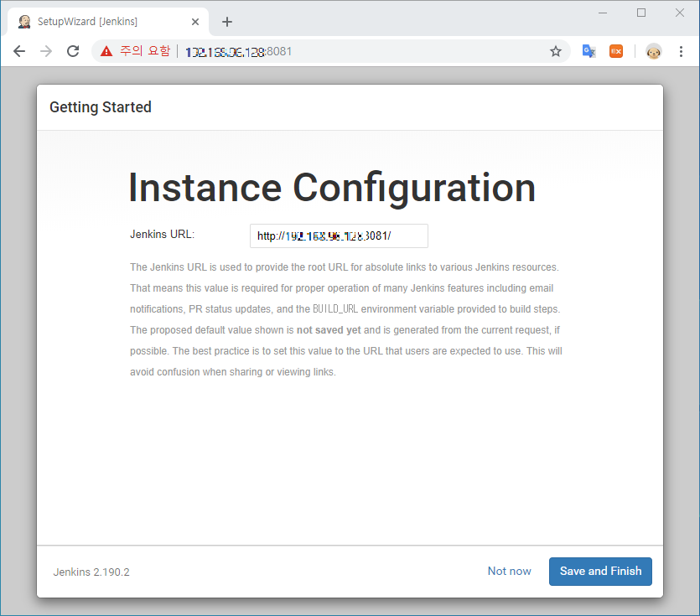Click the Save and Finish button
Viewport: 700px width, 616px height.
pyautogui.click(x=600, y=572)
